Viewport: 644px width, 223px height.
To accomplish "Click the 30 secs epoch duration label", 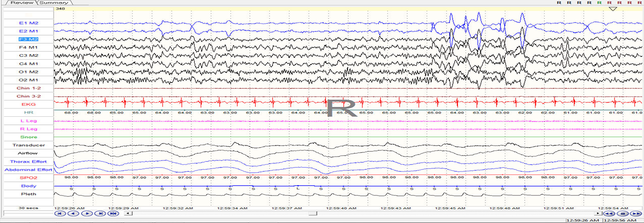I will point(28,208).
